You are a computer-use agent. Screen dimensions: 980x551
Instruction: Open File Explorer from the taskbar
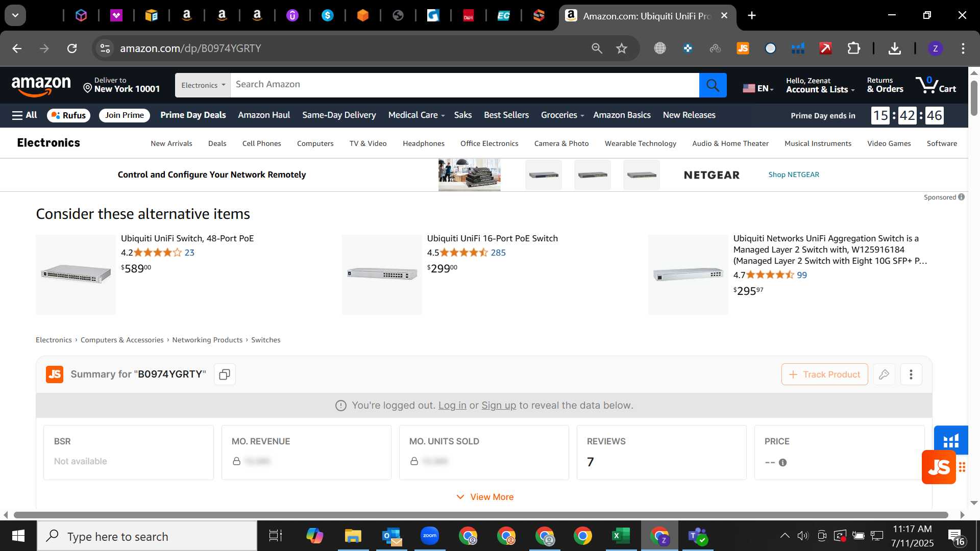tap(353, 536)
